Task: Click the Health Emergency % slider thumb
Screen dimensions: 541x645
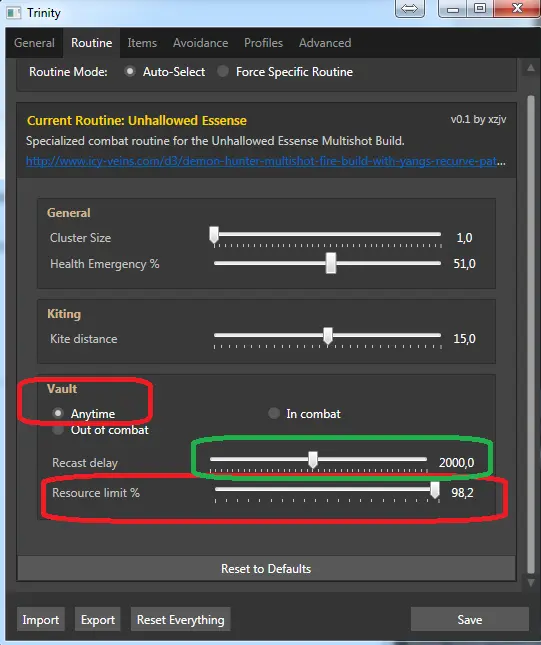Action: pyautogui.click(x=331, y=263)
